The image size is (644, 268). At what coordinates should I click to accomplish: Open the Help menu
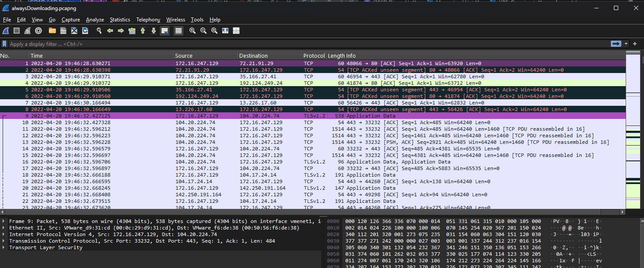pyautogui.click(x=215, y=20)
